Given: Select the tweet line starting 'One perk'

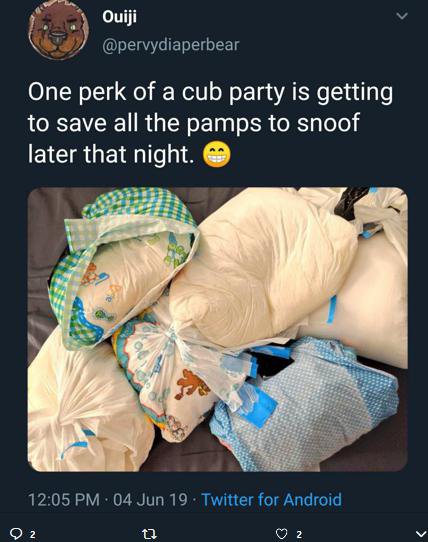Looking at the screenshot, I should click(x=210, y=93).
